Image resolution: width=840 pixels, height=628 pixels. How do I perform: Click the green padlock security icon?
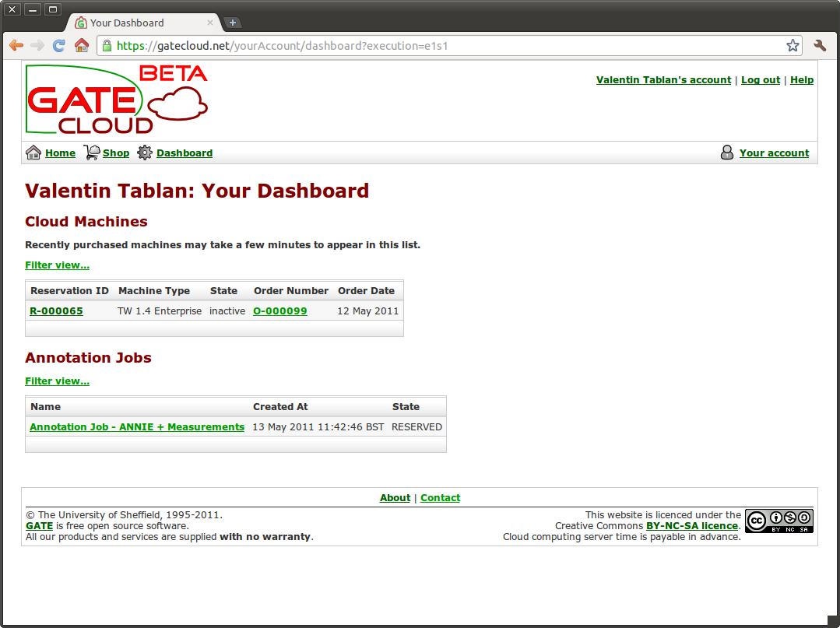(107, 45)
